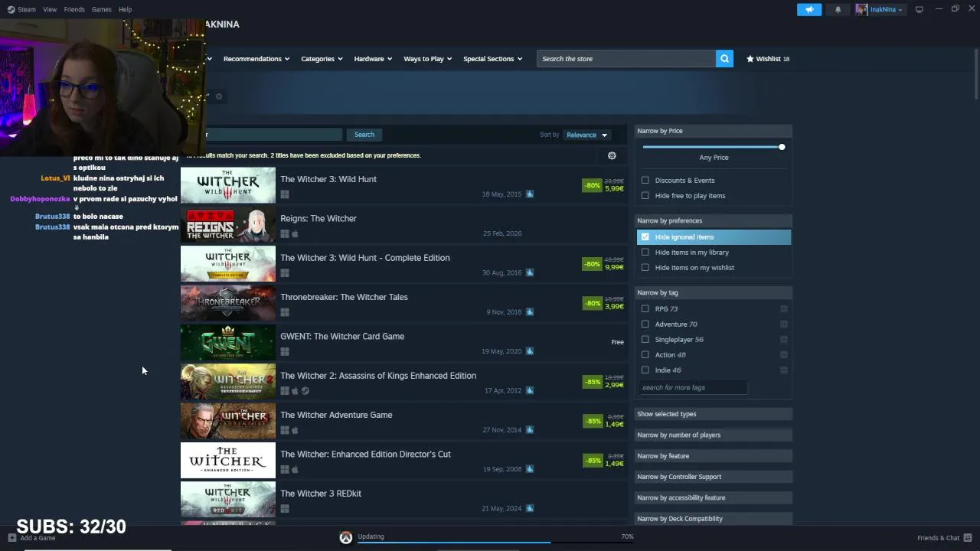Open search preferences gear icon
980x551 pixels.
tap(612, 155)
